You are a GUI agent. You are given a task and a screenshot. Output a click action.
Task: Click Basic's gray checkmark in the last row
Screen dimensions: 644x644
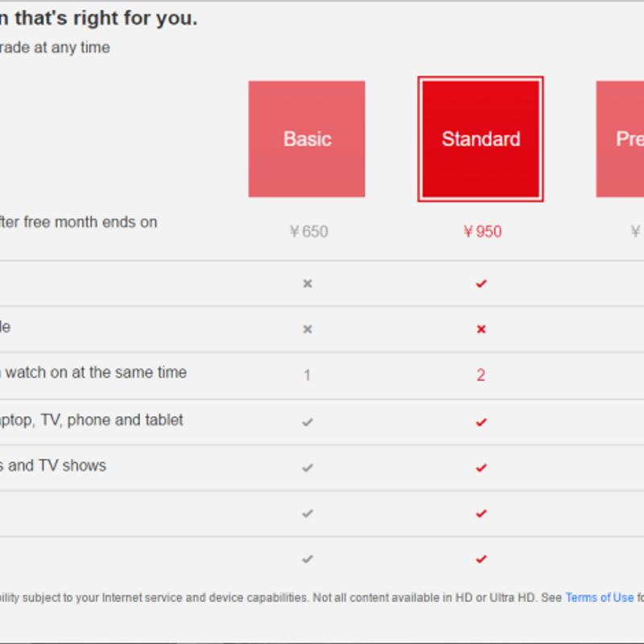(x=308, y=559)
